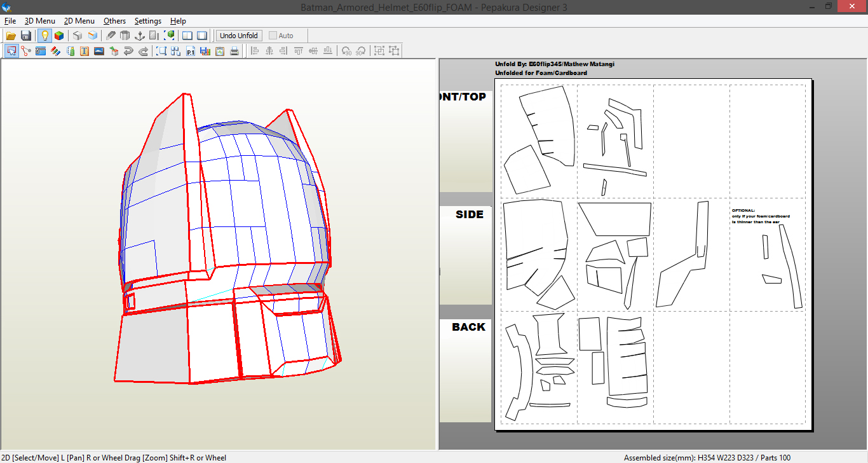The image size is (868, 463).
Task: Click the printer print icon
Action: pyautogui.click(x=234, y=51)
